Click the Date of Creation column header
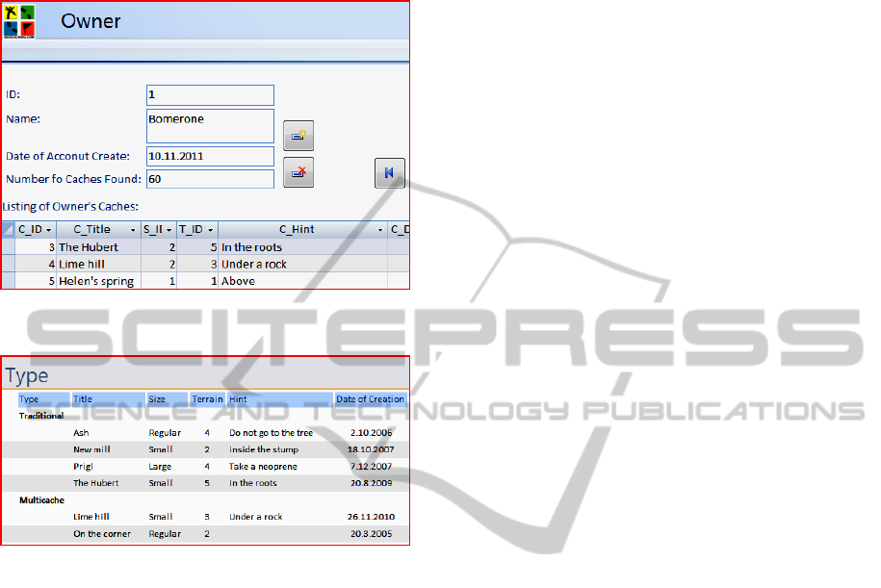This screenshot has height=588, width=881. [371, 399]
